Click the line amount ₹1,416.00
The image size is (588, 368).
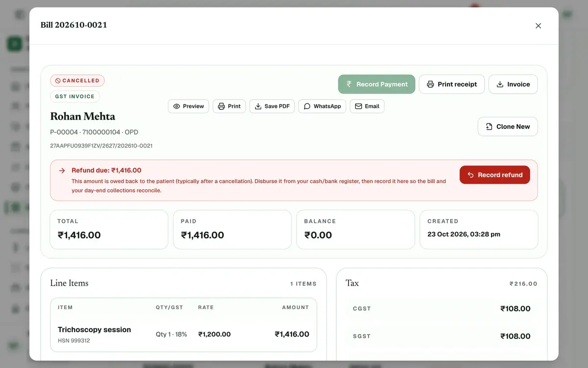(x=292, y=334)
